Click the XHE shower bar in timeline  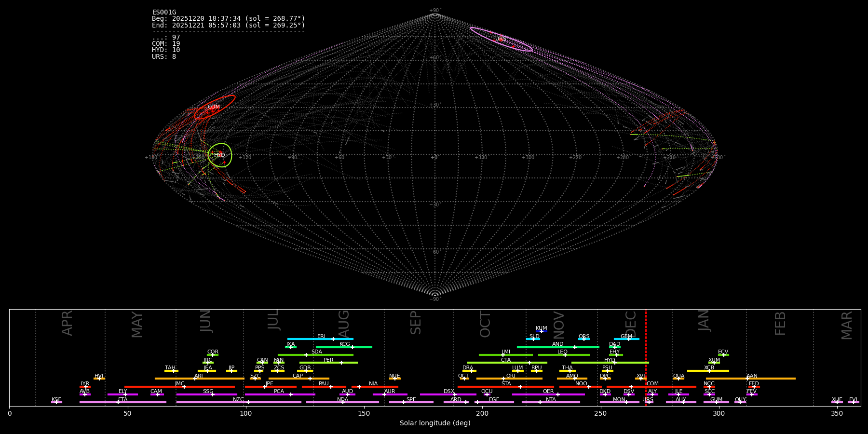pyautogui.click(x=837, y=402)
